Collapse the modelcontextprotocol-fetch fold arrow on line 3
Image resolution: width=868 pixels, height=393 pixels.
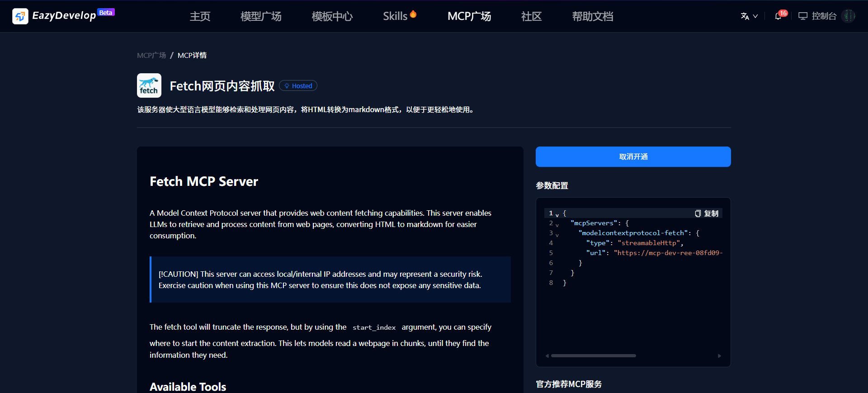(x=557, y=235)
